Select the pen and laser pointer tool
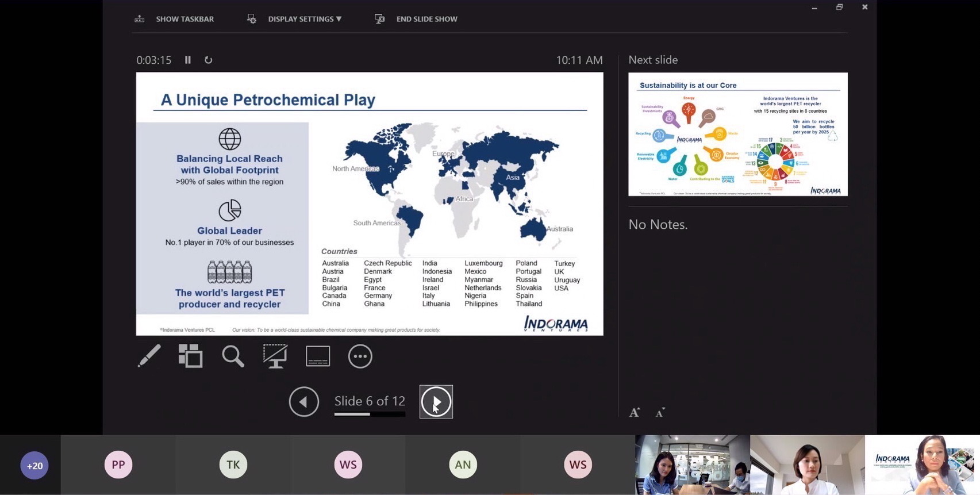Screen dimensions: 980x495 pos(149,356)
